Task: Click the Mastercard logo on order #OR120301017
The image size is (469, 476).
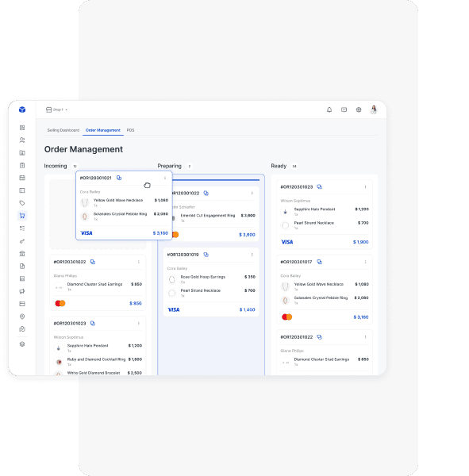Action: pyautogui.click(x=287, y=317)
